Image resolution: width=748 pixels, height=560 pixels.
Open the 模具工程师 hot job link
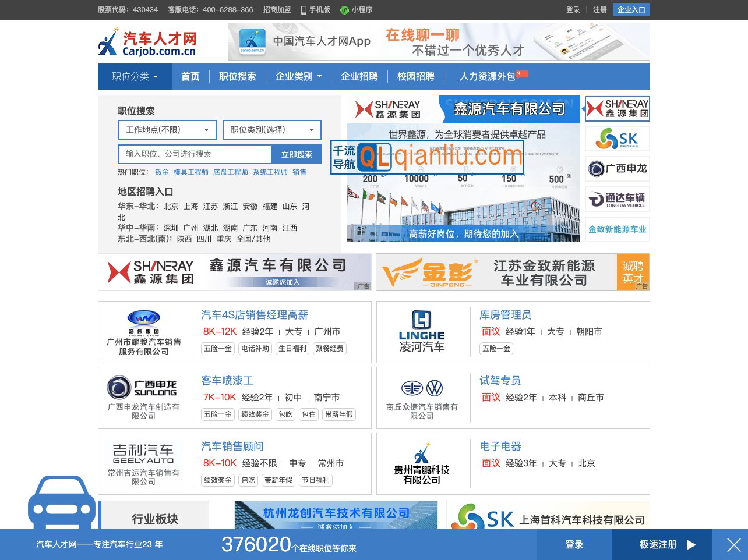(x=190, y=172)
